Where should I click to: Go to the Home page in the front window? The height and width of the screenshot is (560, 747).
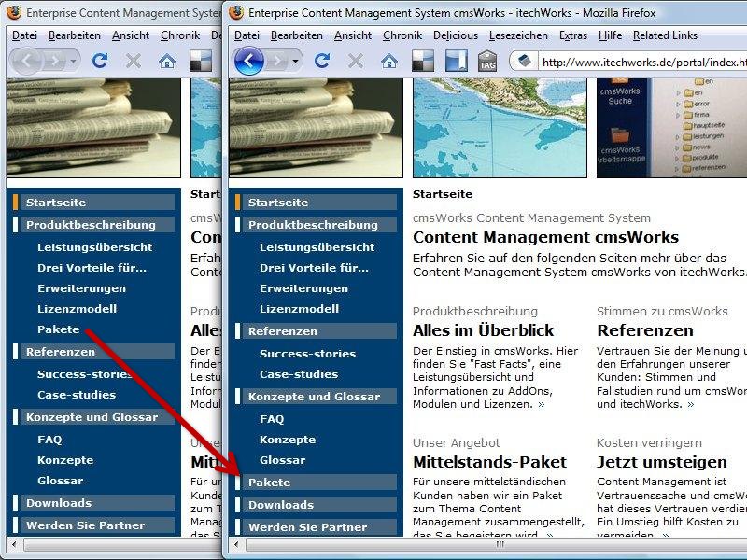(x=389, y=61)
